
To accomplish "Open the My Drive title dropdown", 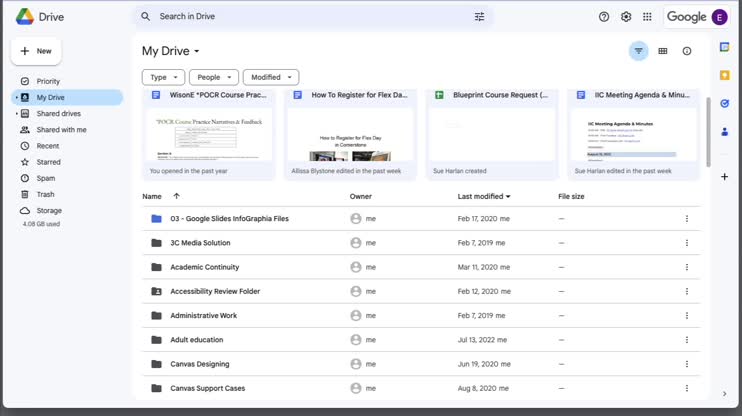I will point(171,51).
